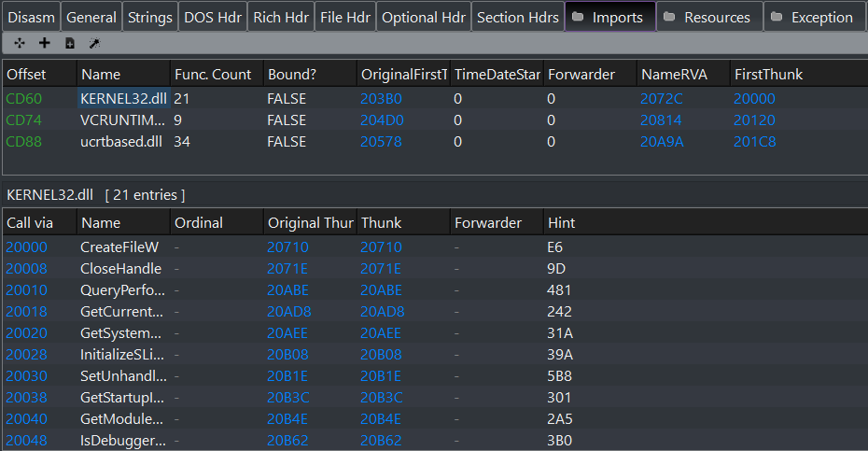Open the General tab
This screenshot has height=451, width=868.
(91, 17)
